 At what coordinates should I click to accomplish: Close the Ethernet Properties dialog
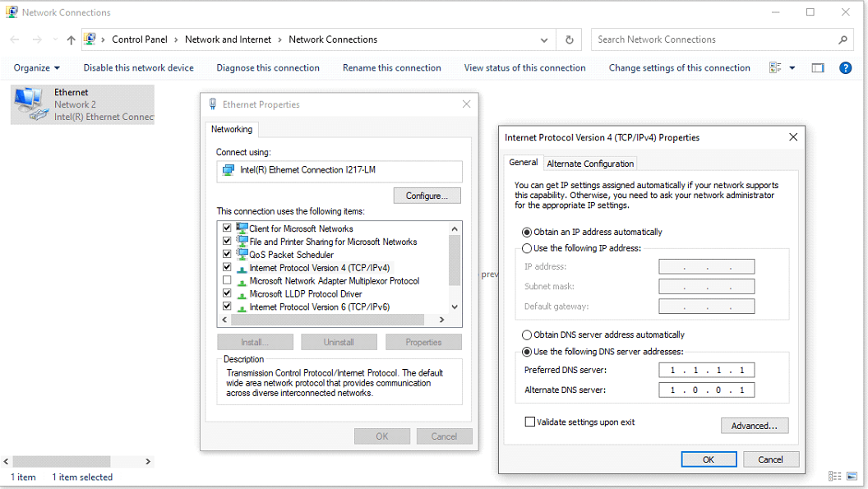tap(466, 104)
